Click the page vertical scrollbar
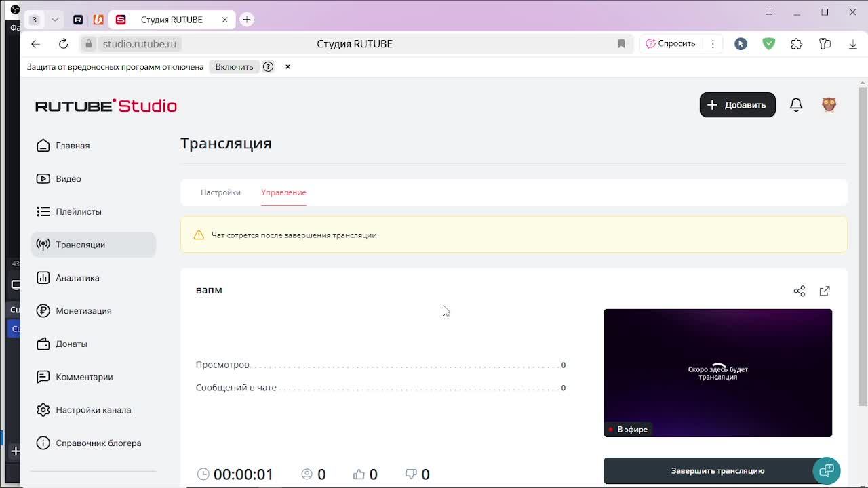Screen dimensions: 868x488 863,247
